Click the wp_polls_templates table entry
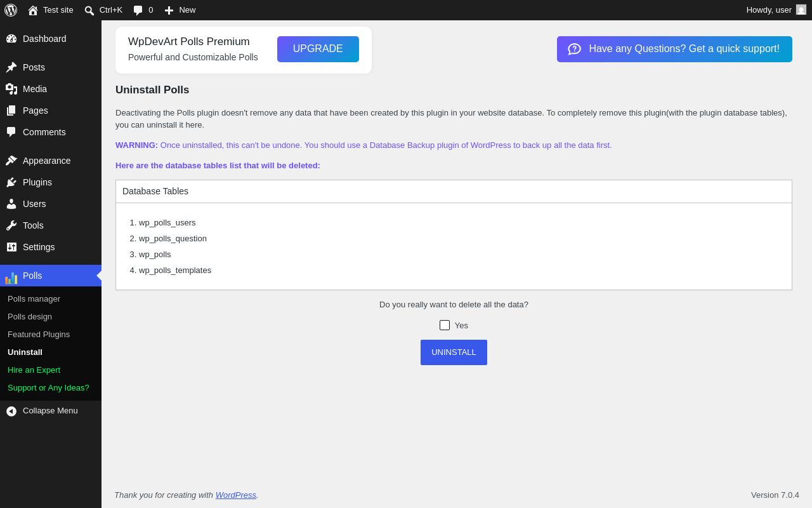Viewport: 812px width, 508px height. point(175,271)
